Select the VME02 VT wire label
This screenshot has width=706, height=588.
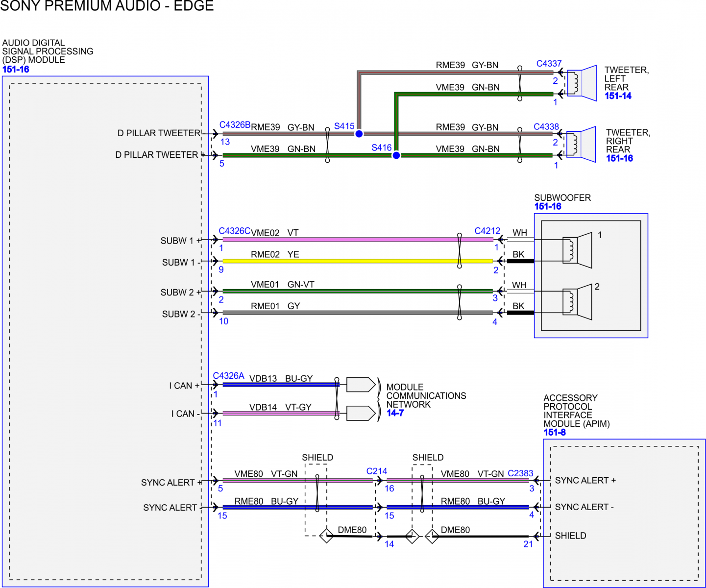pos(275,233)
